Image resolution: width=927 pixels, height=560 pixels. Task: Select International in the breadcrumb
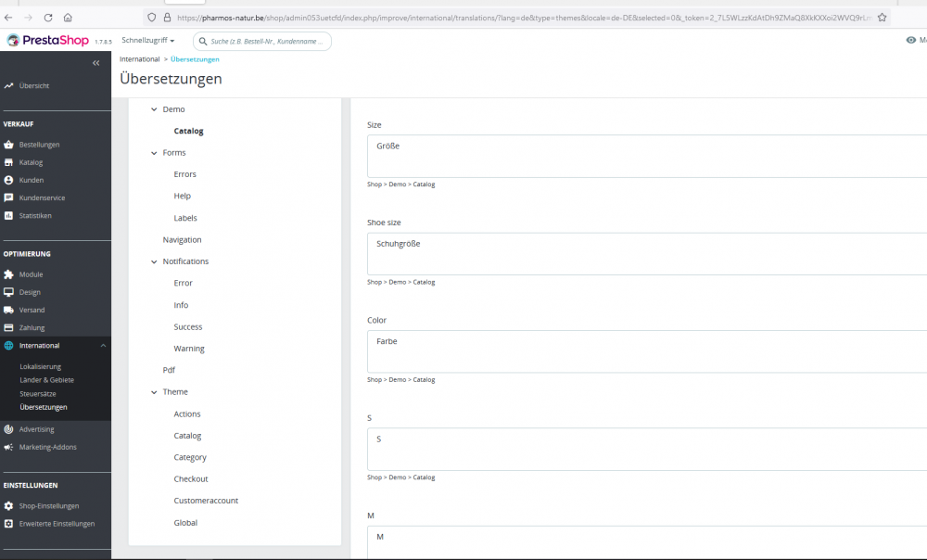click(139, 58)
